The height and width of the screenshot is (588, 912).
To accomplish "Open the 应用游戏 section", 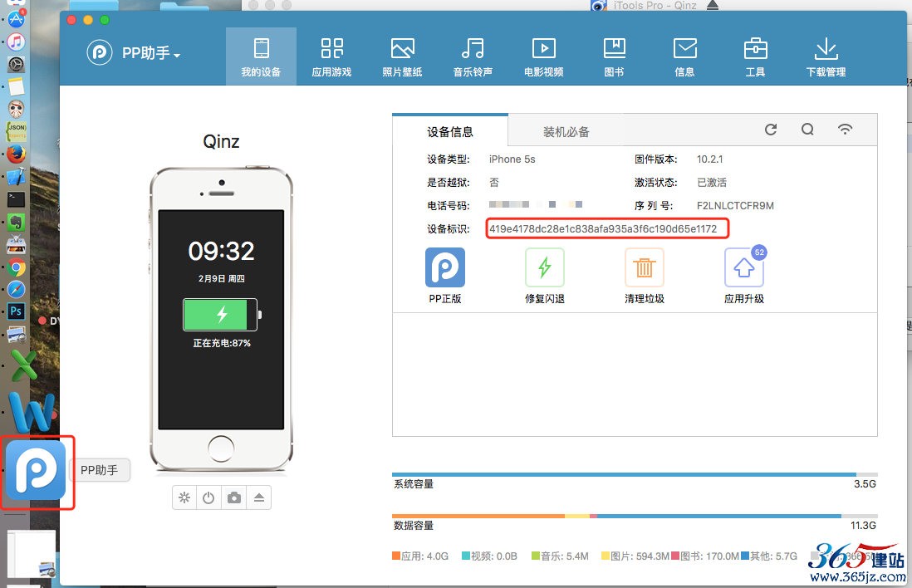I will pos(331,56).
